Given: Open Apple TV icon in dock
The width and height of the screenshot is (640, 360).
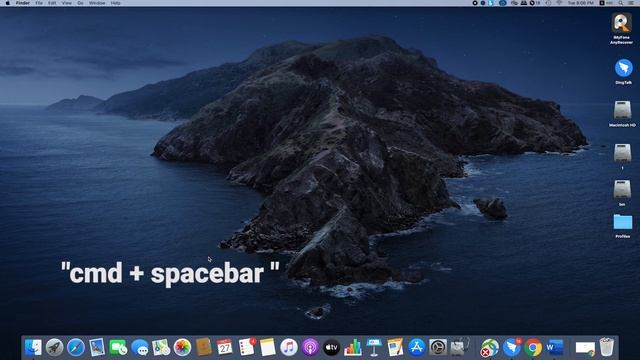Looking at the screenshot, I should click(331, 348).
